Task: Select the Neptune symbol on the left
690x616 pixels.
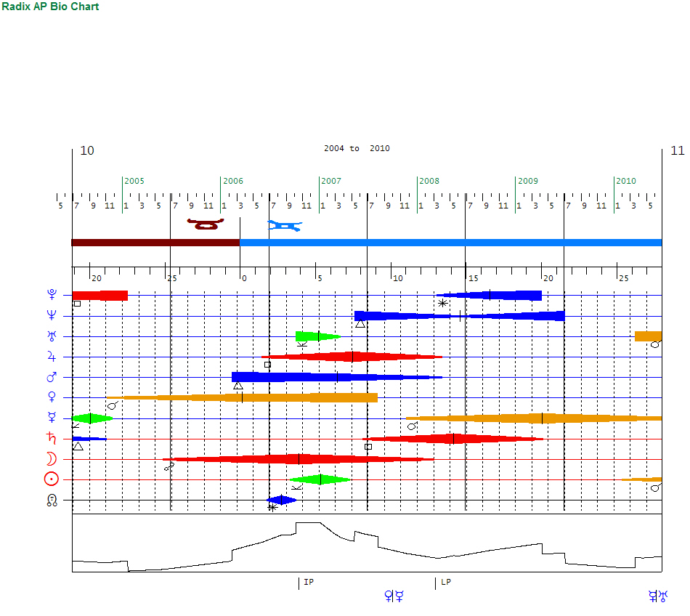Action: [x=52, y=315]
